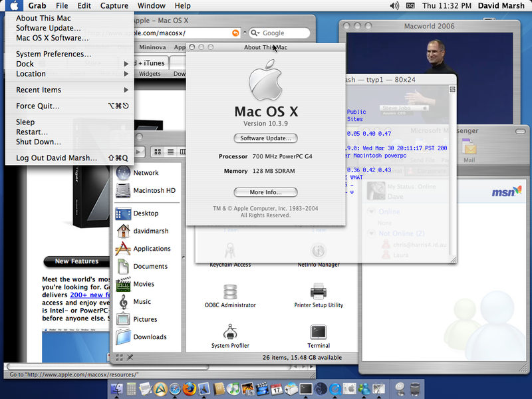
Task: Expand Location submenu in Apple menu
Action: coord(70,74)
